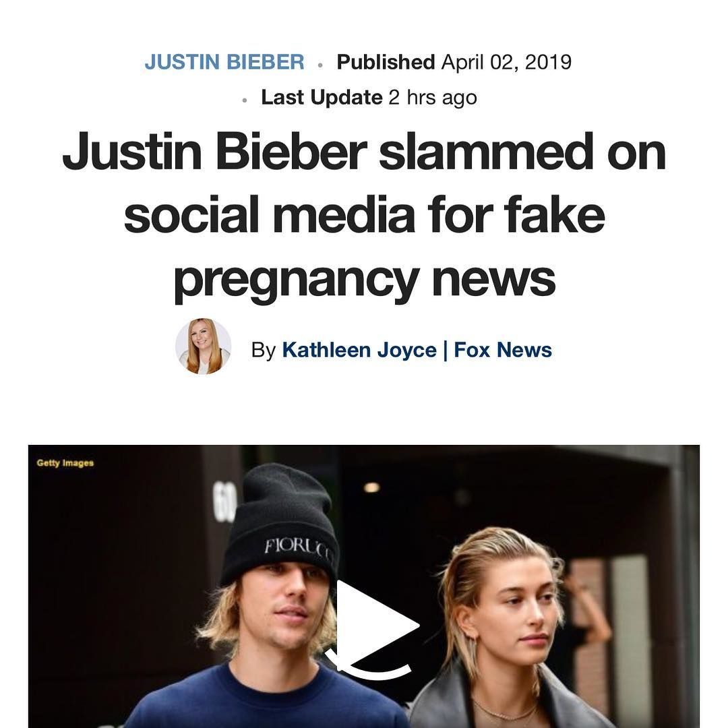Follow the Fox News byline link
The width and height of the screenshot is (728, 728).
[x=503, y=350]
